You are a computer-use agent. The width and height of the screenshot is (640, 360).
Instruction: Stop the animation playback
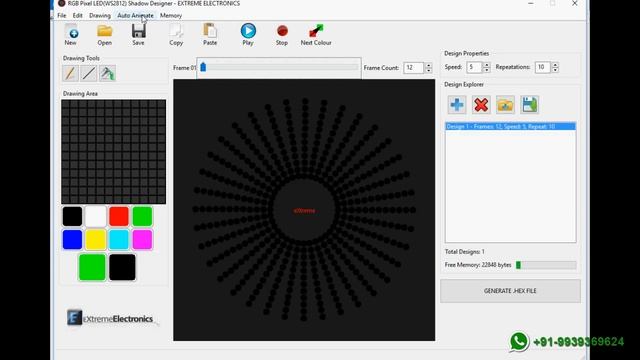(x=282, y=34)
